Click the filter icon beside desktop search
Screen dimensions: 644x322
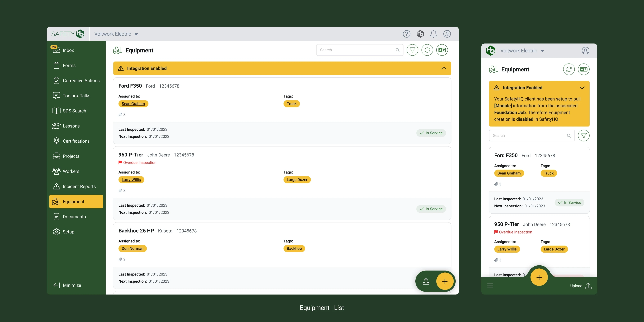[412, 50]
